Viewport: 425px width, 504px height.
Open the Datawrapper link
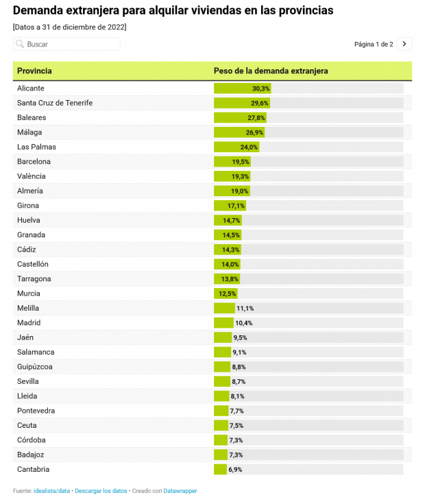pyautogui.click(x=180, y=491)
